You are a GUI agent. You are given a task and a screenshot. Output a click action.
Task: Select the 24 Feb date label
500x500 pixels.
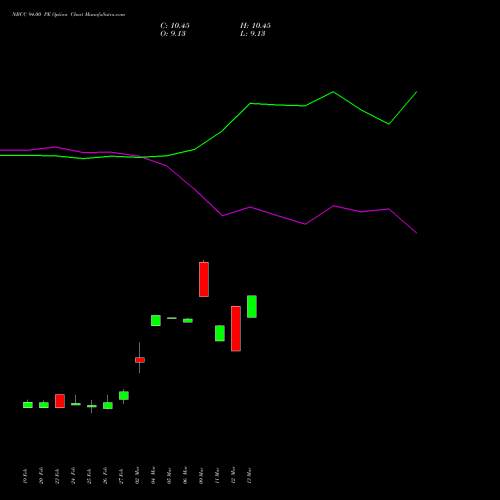click(73, 476)
